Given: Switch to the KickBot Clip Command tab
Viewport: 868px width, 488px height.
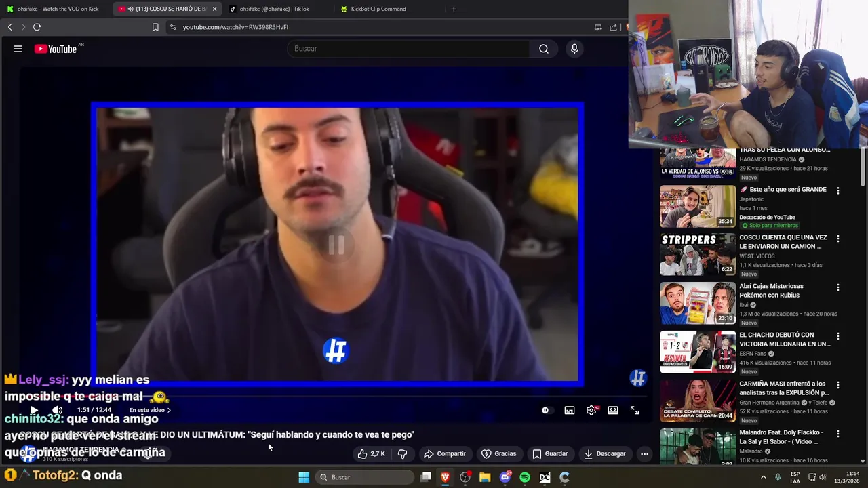Looking at the screenshot, I should [378, 9].
